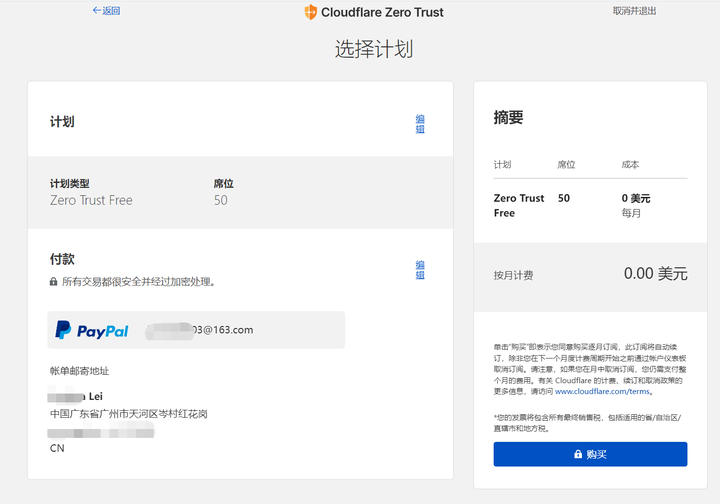This screenshot has width=720, height=504.
Task: Click 取消并退出 to cancel and exit
Action: (x=634, y=11)
